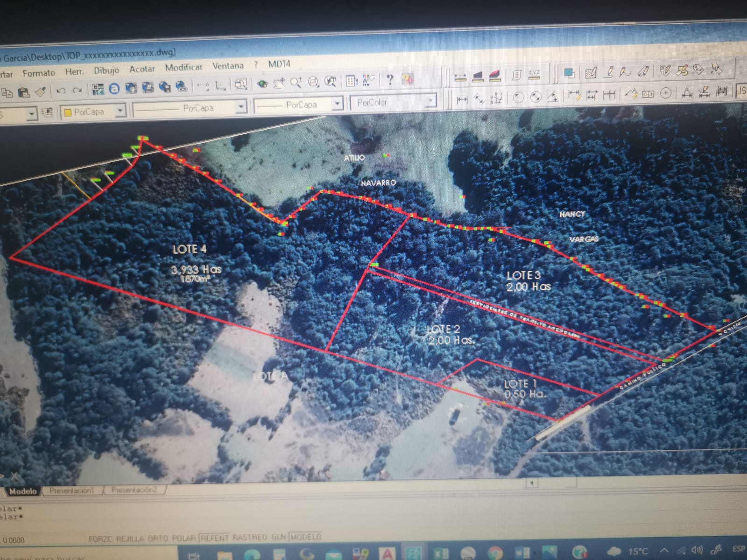Select the Pan hand tool
Image resolution: width=747 pixels, height=560 pixels.
[x=279, y=84]
